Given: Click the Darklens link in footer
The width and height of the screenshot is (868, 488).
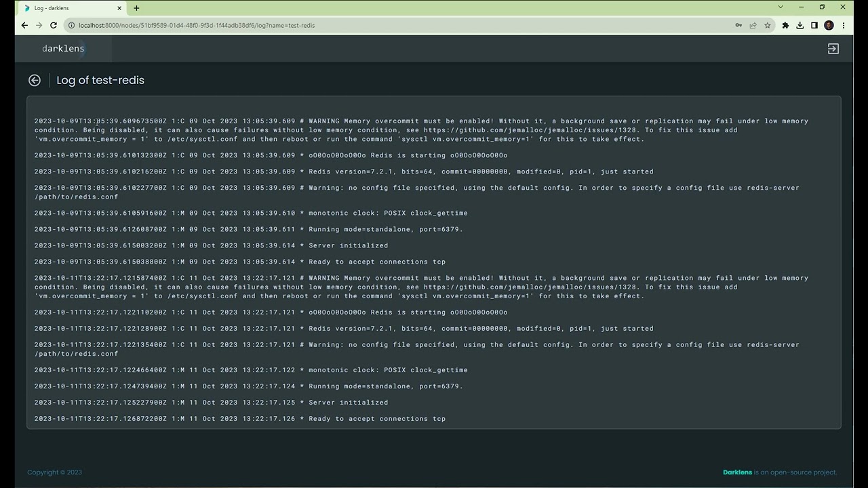Looking at the screenshot, I should click(737, 472).
